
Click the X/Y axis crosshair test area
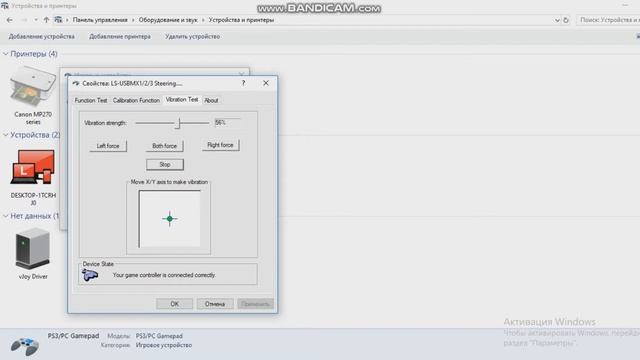[169, 219]
